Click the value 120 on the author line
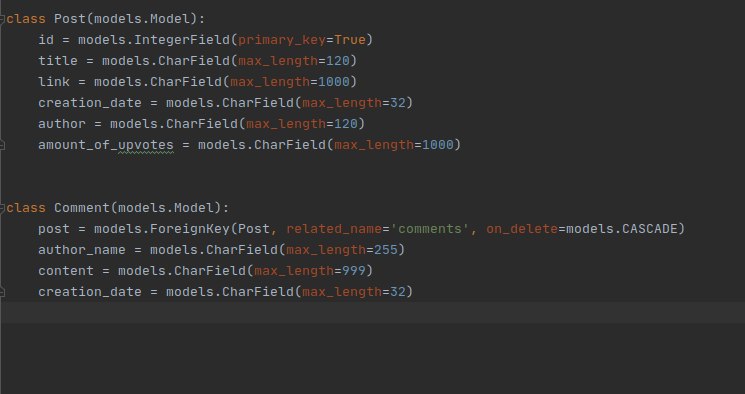The height and width of the screenshot is (394, 745). tap(346, 124)
